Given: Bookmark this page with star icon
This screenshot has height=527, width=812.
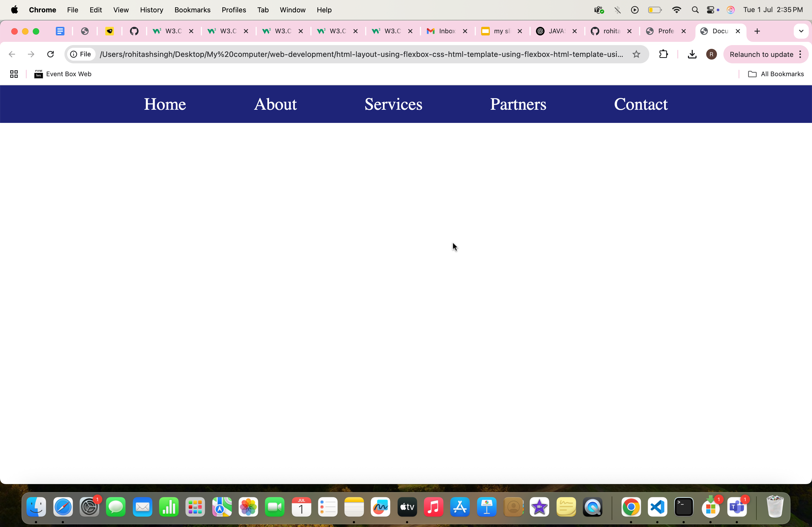Looking at the screenshot, I should click(x=636, y=54).
